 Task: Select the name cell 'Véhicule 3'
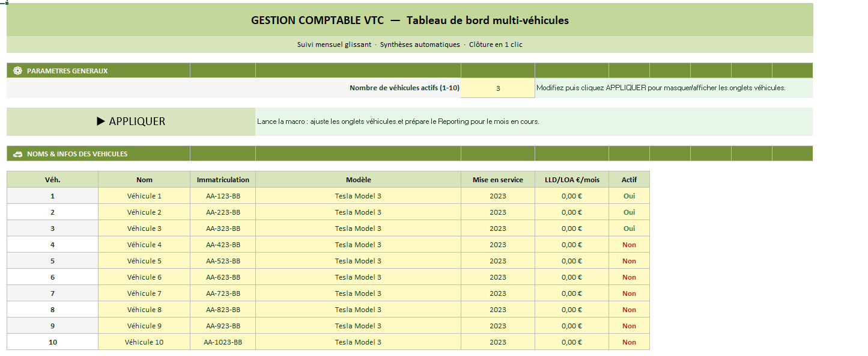point(144,229)
